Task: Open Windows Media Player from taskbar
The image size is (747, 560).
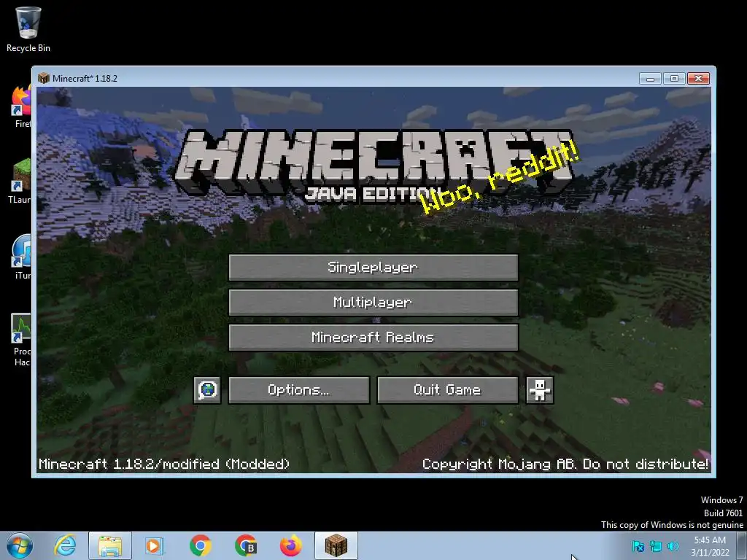Action: click(155, 545)
